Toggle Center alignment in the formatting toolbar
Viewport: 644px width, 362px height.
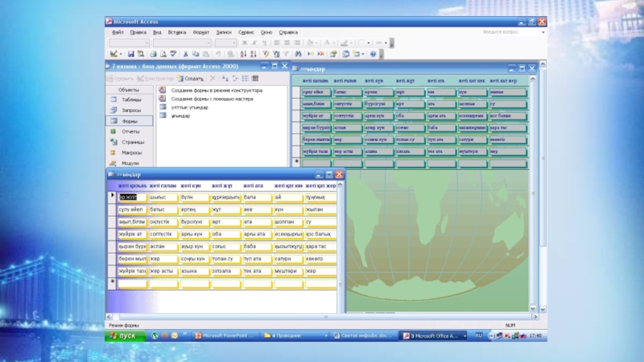coord(287,43)
